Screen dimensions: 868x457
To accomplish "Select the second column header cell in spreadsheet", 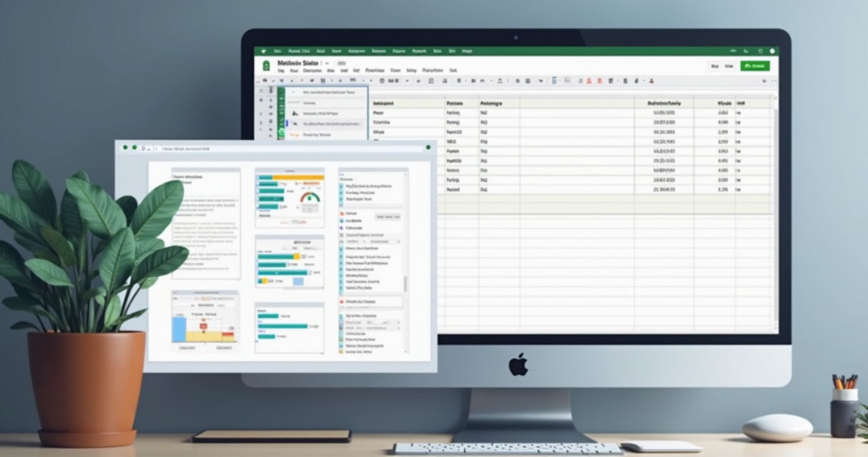I will tap(461, 104).
